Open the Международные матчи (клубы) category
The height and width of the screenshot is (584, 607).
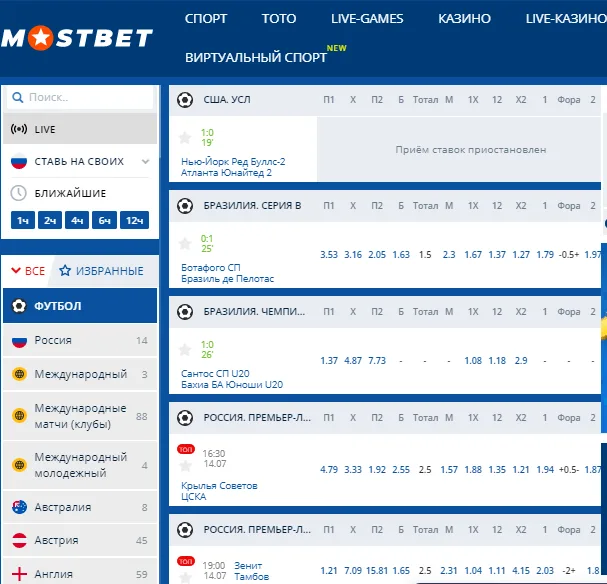click(80, 416)
